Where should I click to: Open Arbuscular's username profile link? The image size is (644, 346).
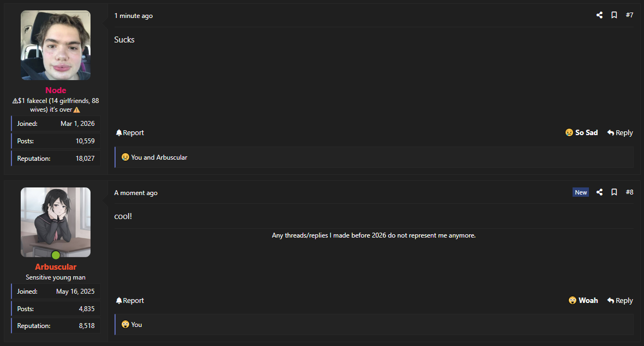pos(56,267)
